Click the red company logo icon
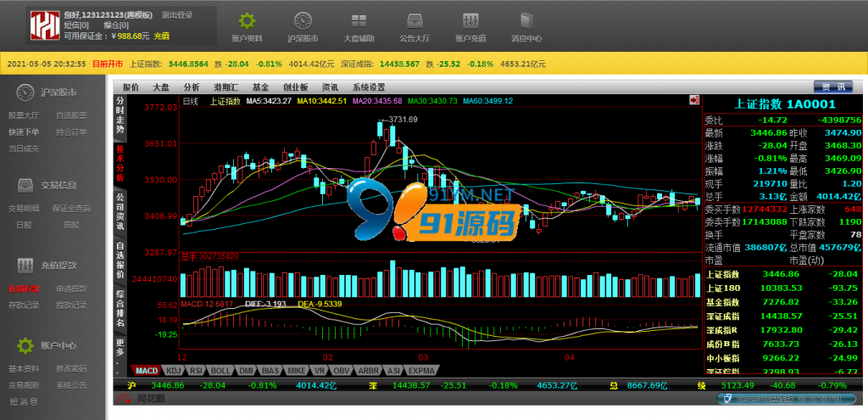Viewport: 868px width, 420px height. click(45, 25)
